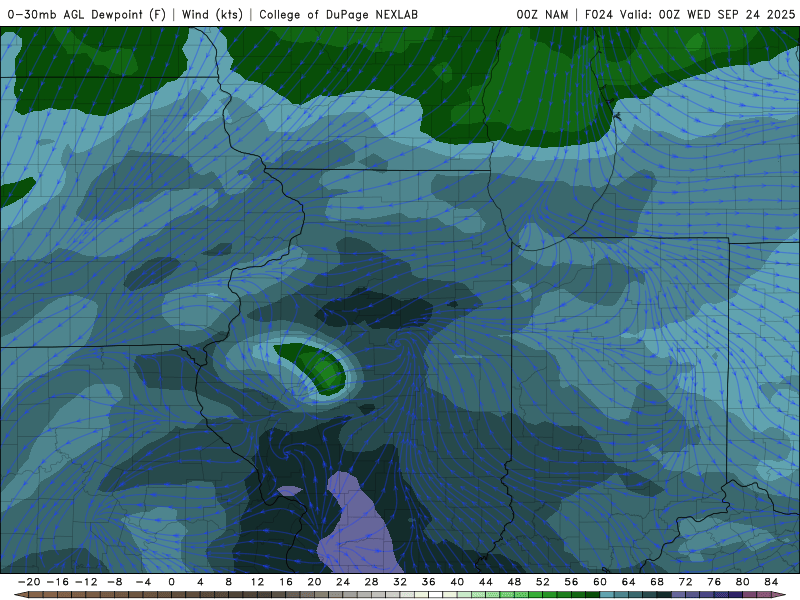This screenshot has width=800, height=600.
Task: Click the 72 value on the color scale
Action: pos(686,582)
